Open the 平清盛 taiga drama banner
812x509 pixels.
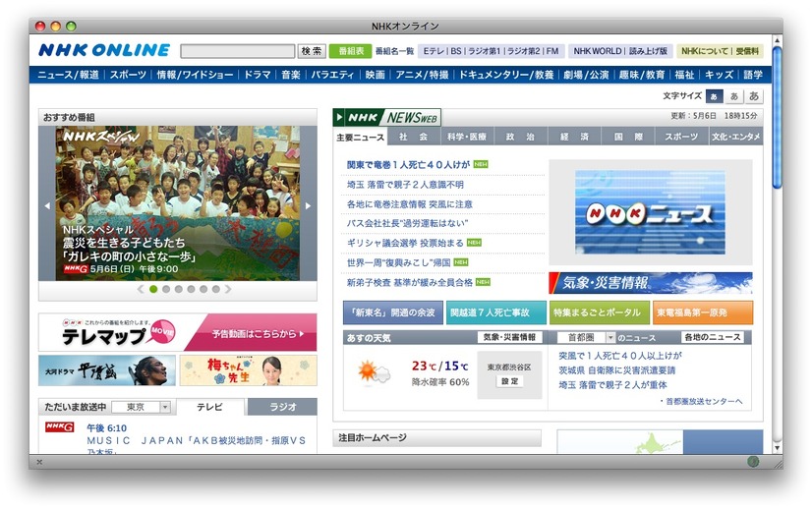tap(107, 370)
